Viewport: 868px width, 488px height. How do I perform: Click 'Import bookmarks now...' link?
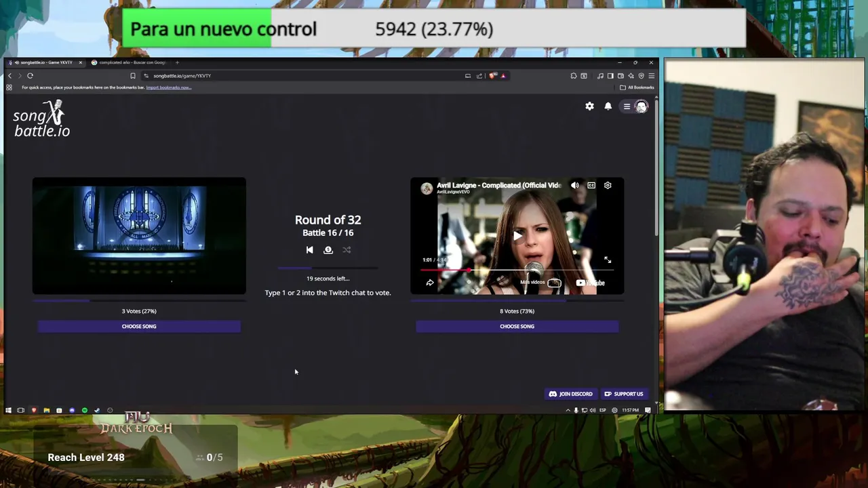[168, 87]
